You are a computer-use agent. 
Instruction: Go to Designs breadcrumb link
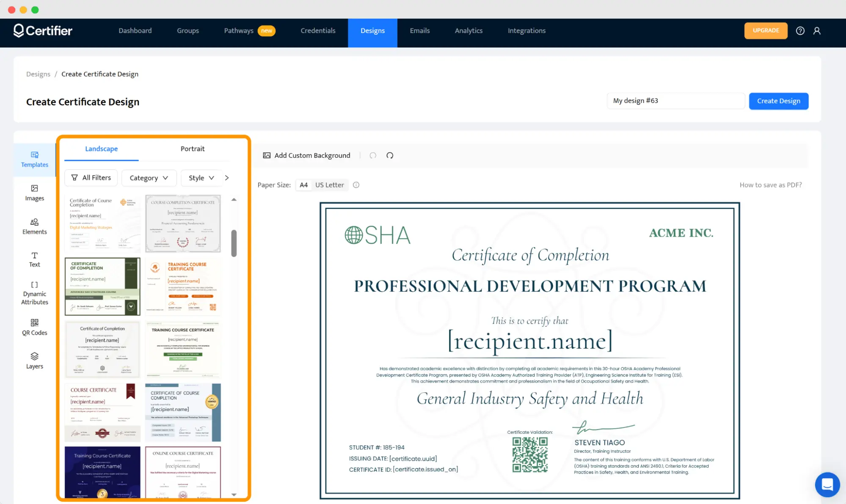coord(38,74)
